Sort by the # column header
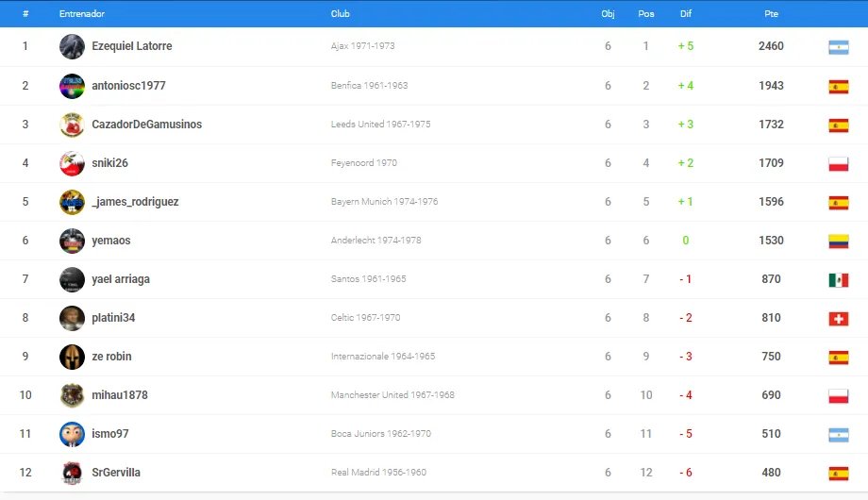 coord(25,14)
